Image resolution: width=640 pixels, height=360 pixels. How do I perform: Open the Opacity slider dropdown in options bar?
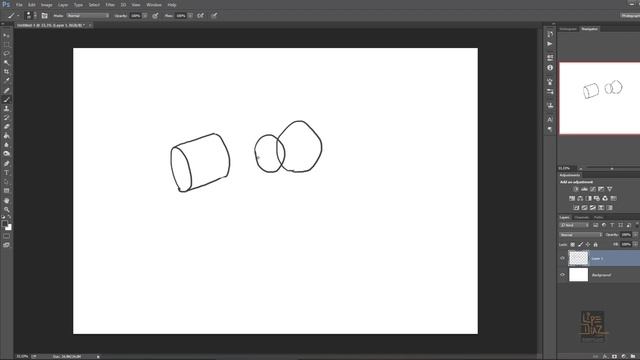(x=145, y=16)
